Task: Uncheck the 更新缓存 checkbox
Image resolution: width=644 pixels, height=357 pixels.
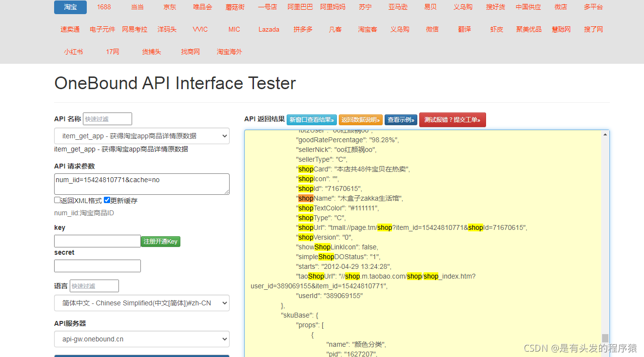Action: 107,200
